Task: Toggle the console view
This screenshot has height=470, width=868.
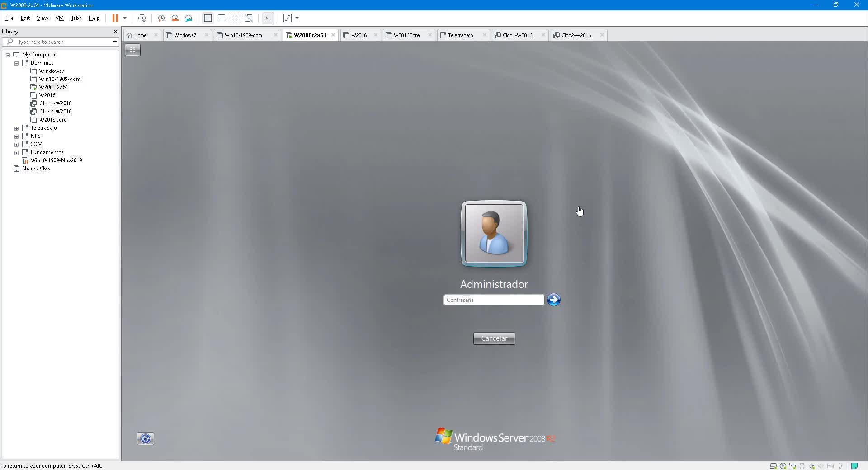Action: [268, 18]
